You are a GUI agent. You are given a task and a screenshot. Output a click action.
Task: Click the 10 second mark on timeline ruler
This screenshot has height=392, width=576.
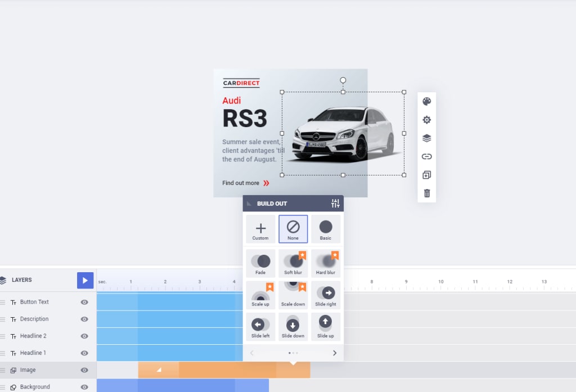point(440,282)
